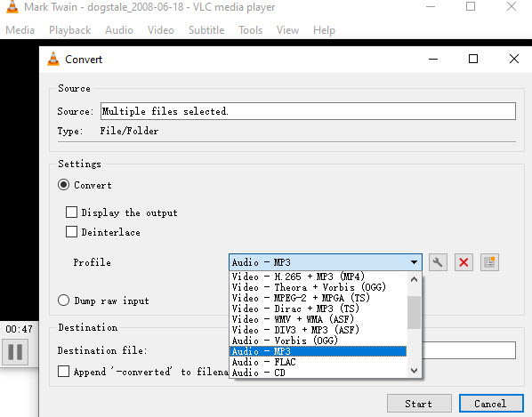Choose Audio - FLAC profile
The height and width of the screenshot is (417, 532).
coord(318,362)
